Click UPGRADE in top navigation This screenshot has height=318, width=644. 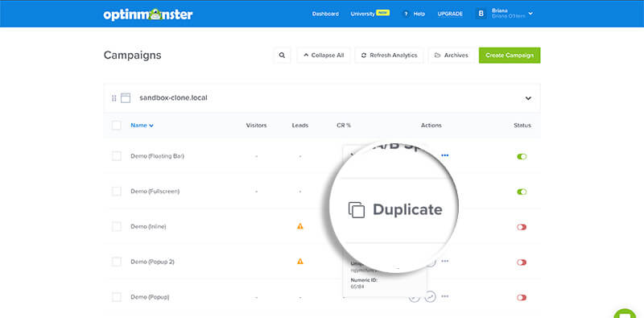tap(450, 14)
